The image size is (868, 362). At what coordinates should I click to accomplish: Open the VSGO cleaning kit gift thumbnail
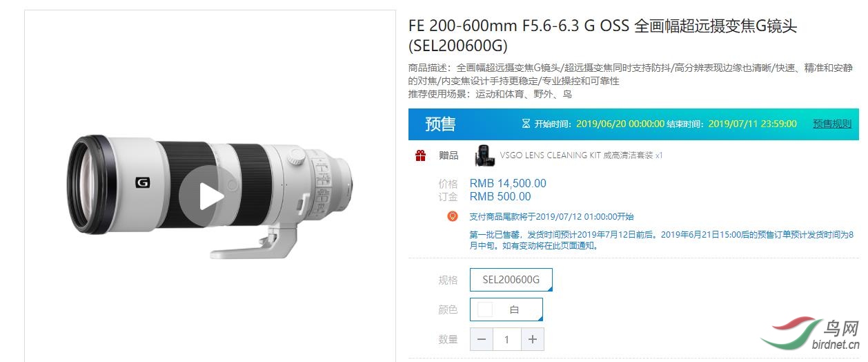[x=484, y=155]
